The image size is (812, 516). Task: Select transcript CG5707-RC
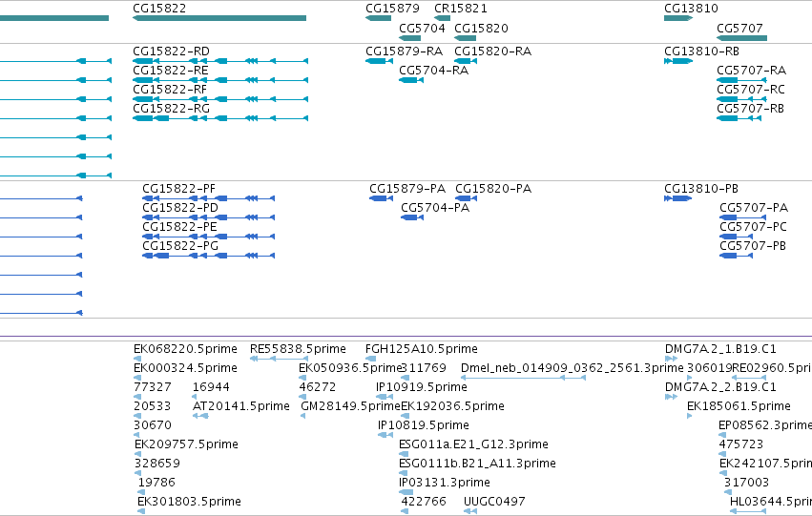tap(741, 99)
